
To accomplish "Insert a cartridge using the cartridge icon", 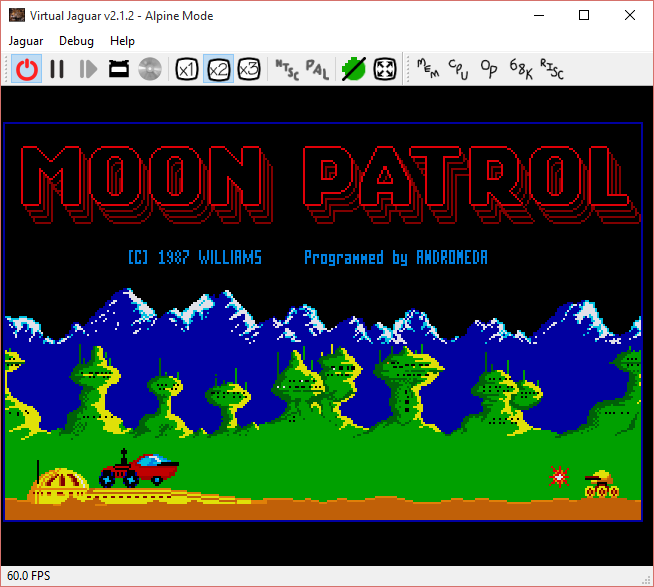I will (x=119, y=69).
